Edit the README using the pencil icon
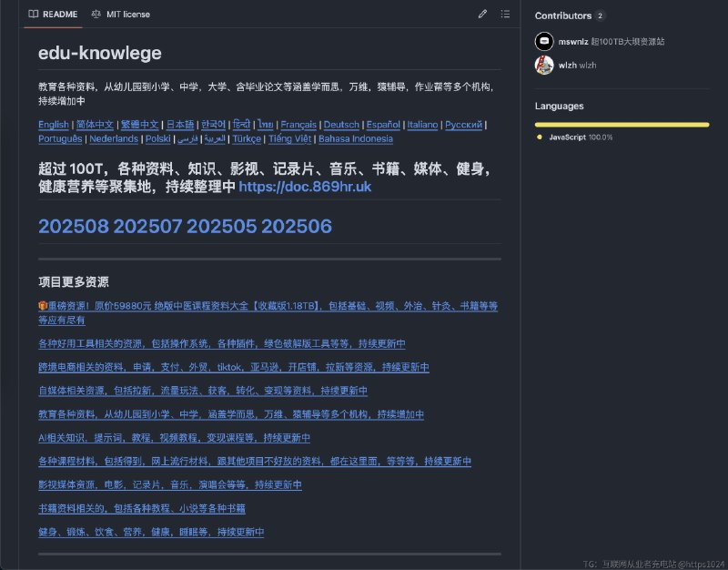The width and height of the screenshot is (728, 570). (483, 14)
